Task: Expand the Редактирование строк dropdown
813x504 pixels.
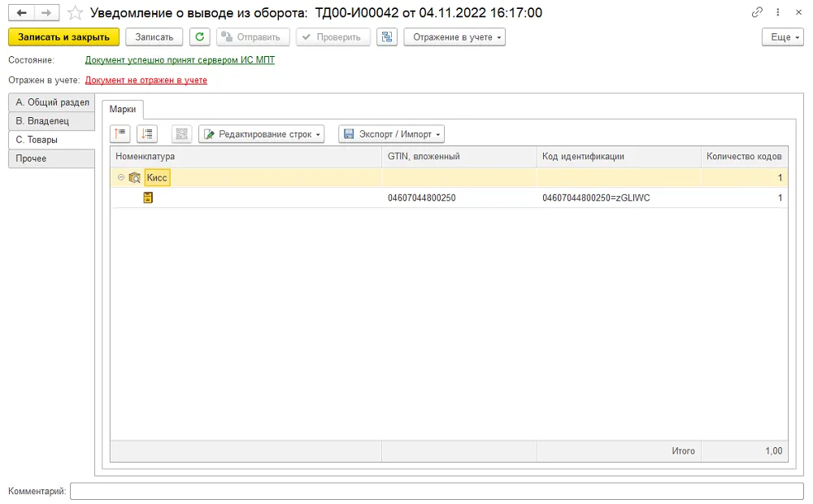Action: [261, 134]
